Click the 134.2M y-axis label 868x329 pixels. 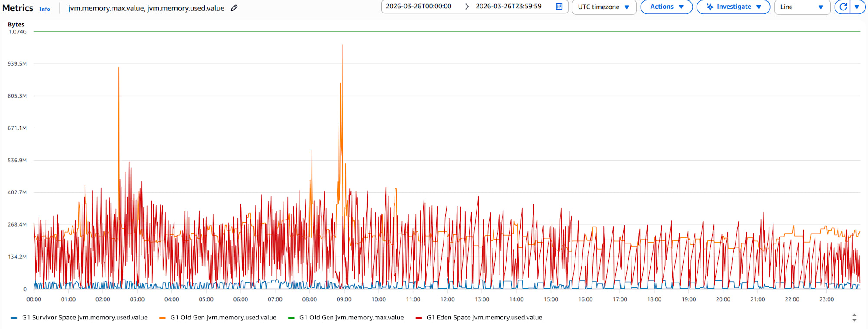(x=17, y=257)
